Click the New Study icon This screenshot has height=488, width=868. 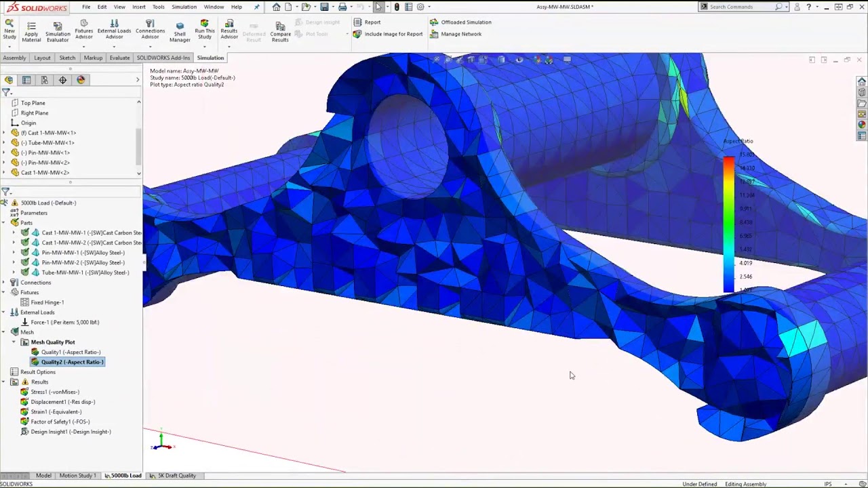9,23
